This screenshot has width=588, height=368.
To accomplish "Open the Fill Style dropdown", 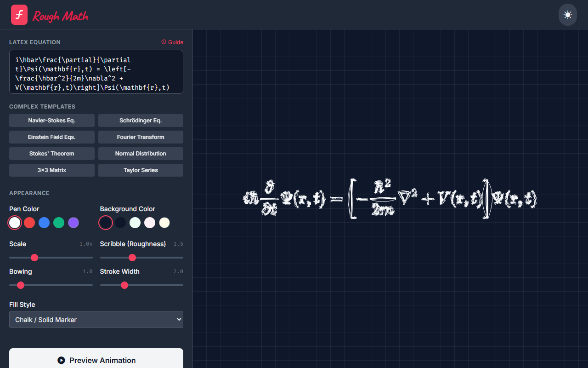I will click(x=96, y=319).
